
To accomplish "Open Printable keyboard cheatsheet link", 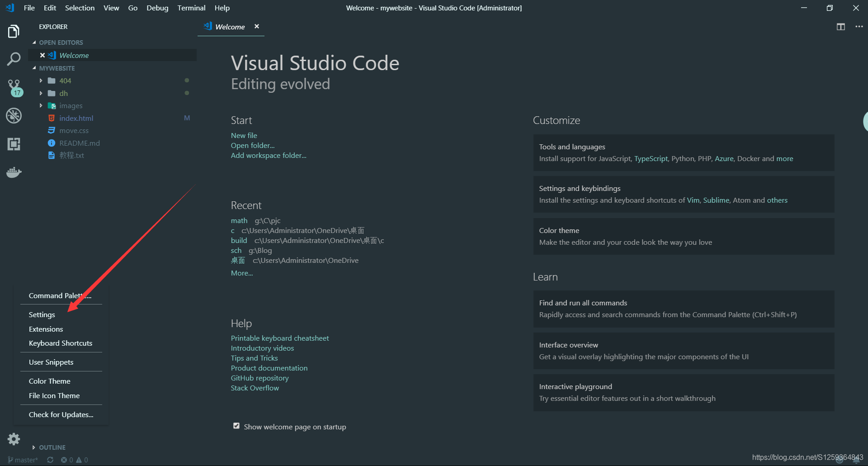I will pyautogui.click(x=280, y=338).
